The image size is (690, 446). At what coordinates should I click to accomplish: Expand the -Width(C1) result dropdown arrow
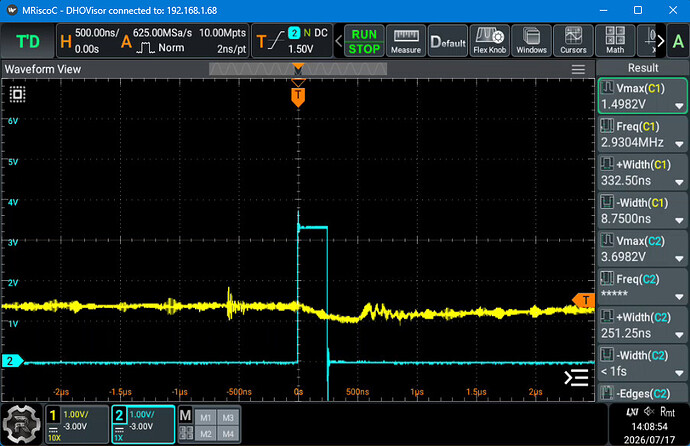[x=679, y=220]
